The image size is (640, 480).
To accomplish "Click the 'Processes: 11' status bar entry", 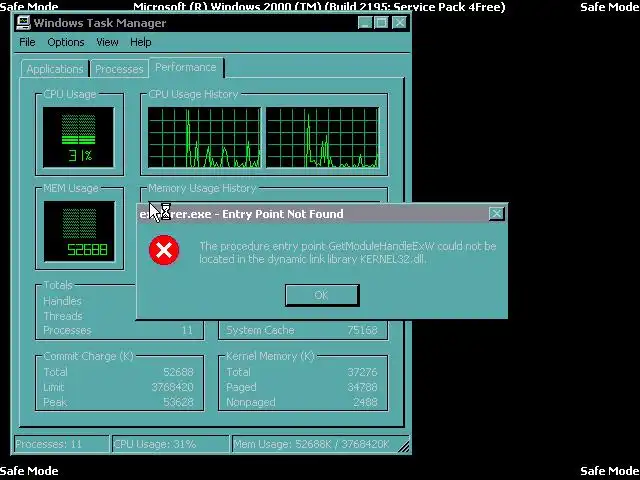I will [x=62, y=444].
